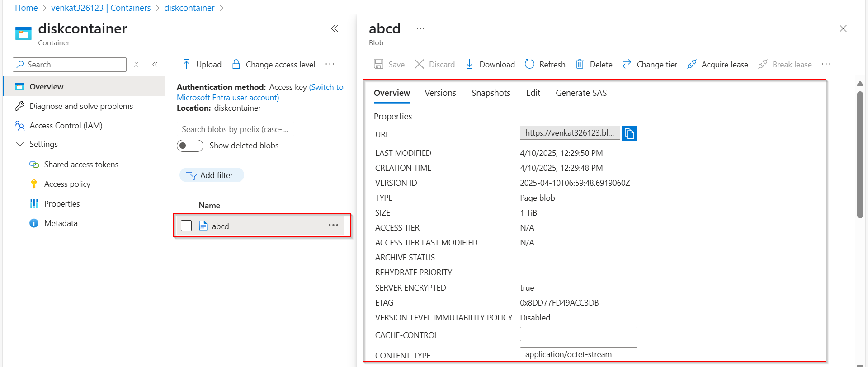Open venkat326123 | Containers breadcrumb
Screen dimensions: 868x367
click(x=101, y=8)
